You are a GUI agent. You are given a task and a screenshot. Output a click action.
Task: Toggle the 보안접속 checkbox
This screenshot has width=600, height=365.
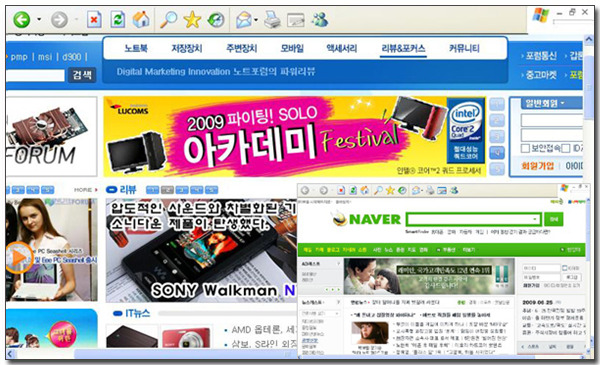coord(526,148)
